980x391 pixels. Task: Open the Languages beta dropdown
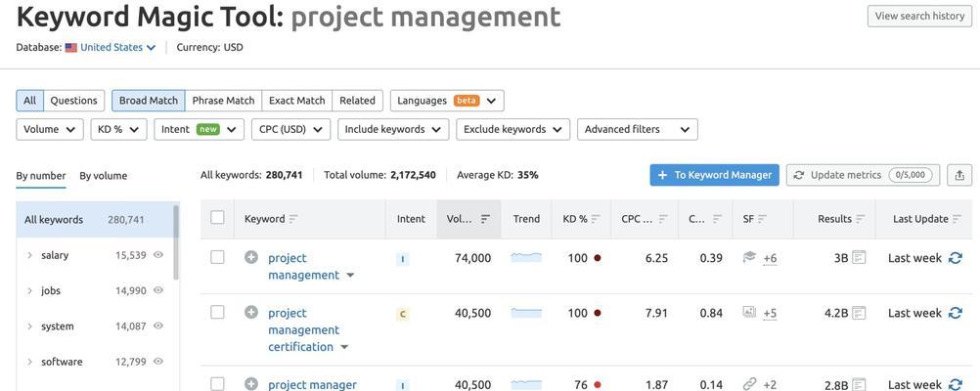pyautogui.click(x=447, y=101)
